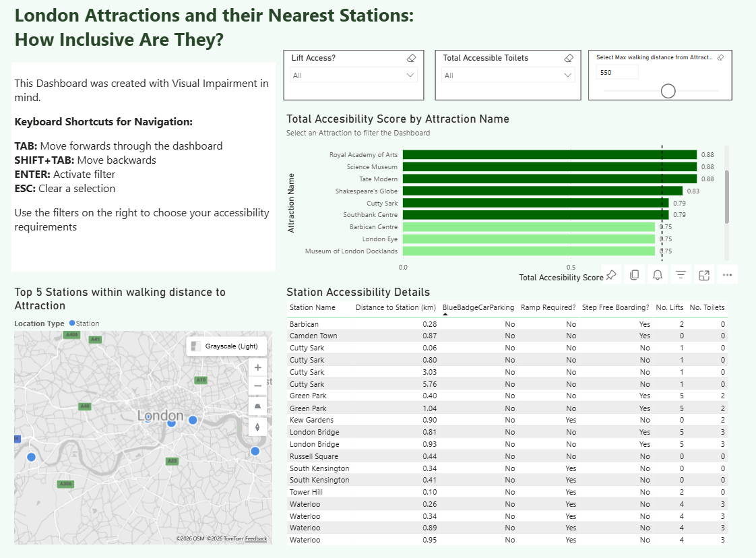Zoom in on the map
Image resolution: width=756 pixels, height=558 pixels.
[257, 368]
